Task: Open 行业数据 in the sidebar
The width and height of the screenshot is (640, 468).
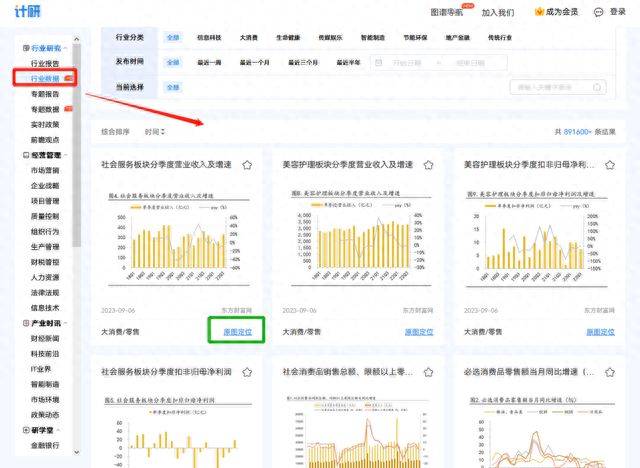Action: tap(45, 78)
